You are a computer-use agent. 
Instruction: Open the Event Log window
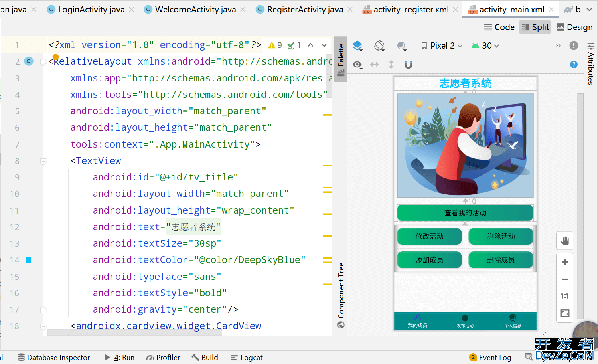tap(490, 357)
